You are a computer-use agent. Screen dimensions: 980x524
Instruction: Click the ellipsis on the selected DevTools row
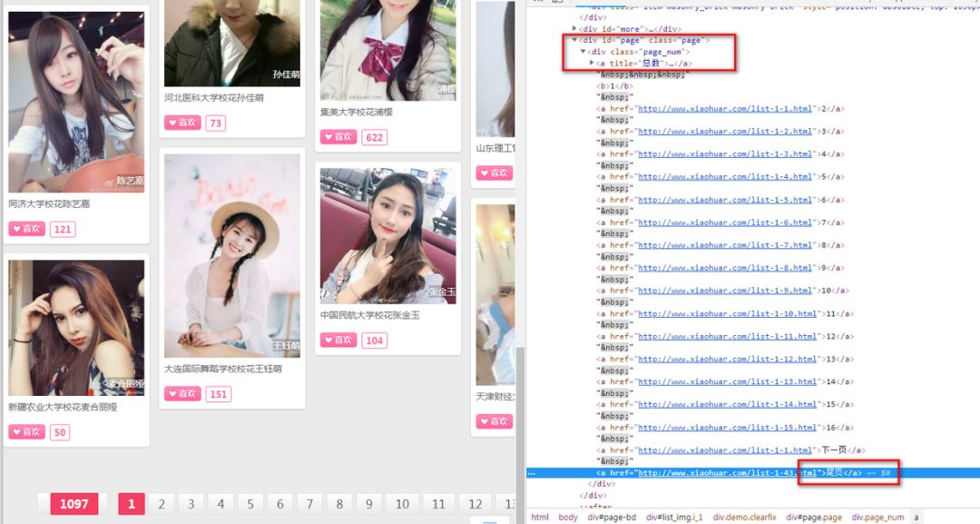point(531,473)
